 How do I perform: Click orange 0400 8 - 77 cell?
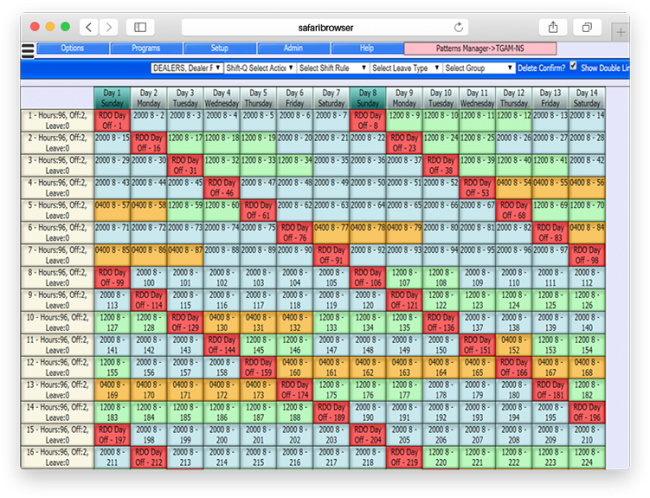click(x=331, y=233)
